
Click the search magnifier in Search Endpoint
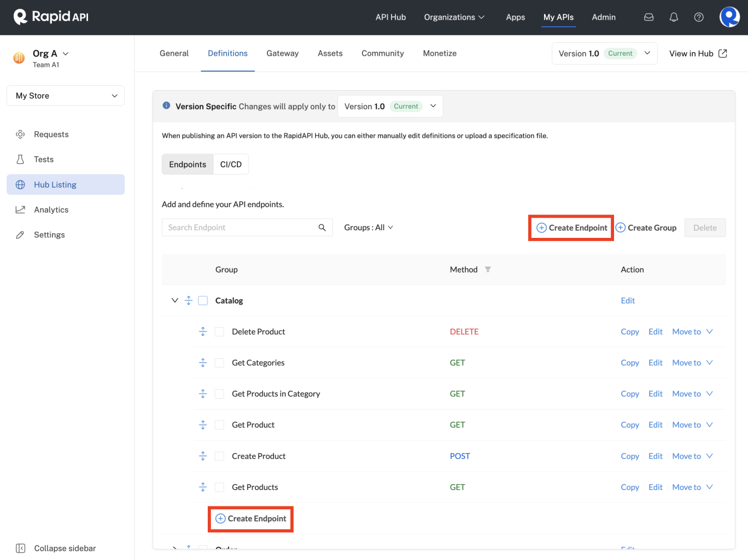click(322, 227)
